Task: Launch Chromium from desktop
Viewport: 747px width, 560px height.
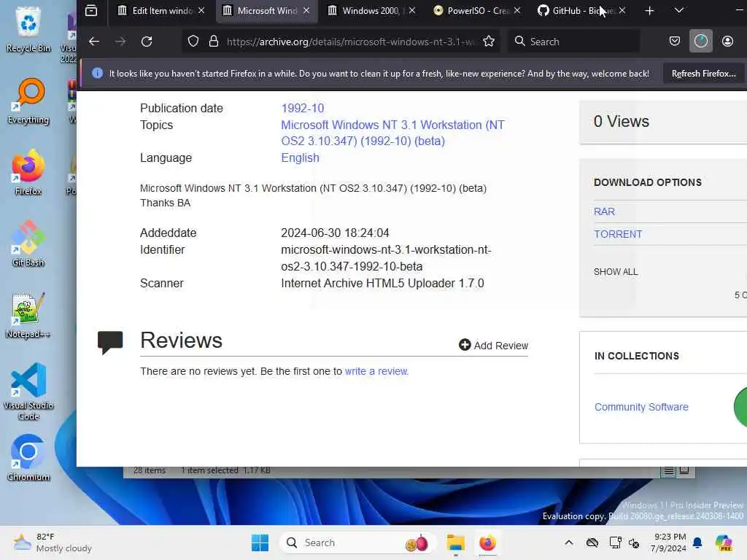Action: [x=28, y=458]
